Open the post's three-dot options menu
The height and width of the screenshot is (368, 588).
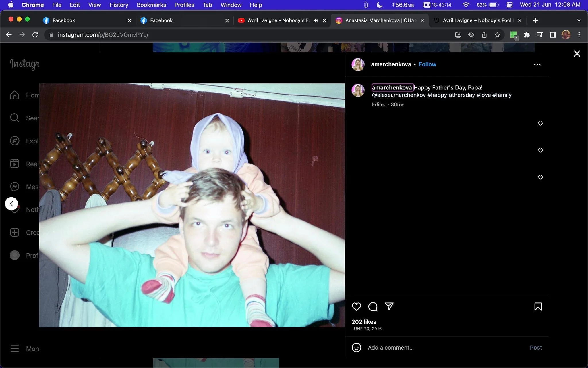[x=537, y=64]
